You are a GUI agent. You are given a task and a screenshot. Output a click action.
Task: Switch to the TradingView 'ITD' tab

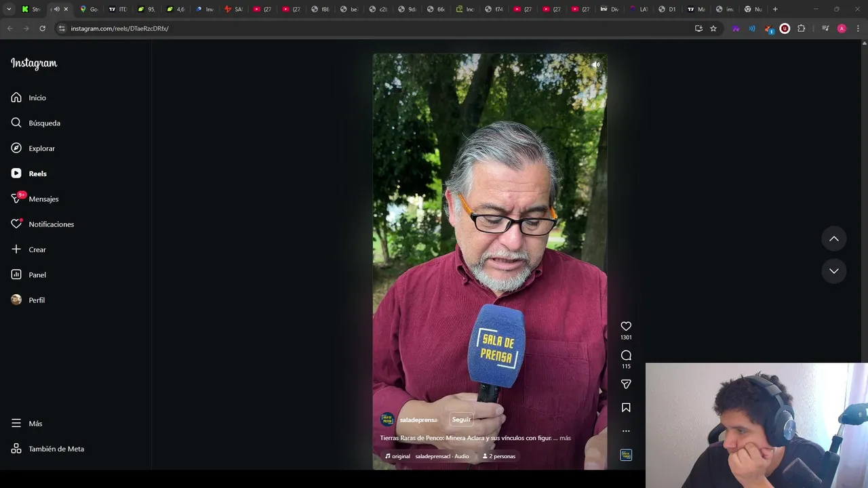[118, 9]
